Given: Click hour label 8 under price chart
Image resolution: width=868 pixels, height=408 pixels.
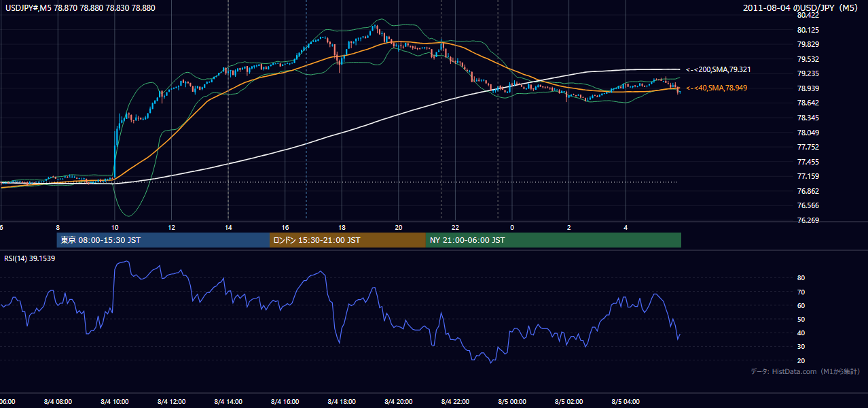Looking at the screenshot, I should (58, 227).
